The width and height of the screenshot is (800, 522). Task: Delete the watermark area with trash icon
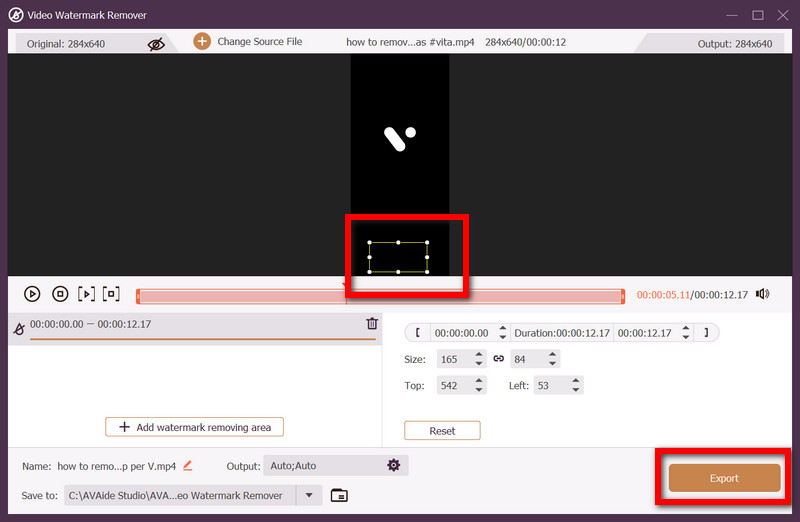(372, 323)
